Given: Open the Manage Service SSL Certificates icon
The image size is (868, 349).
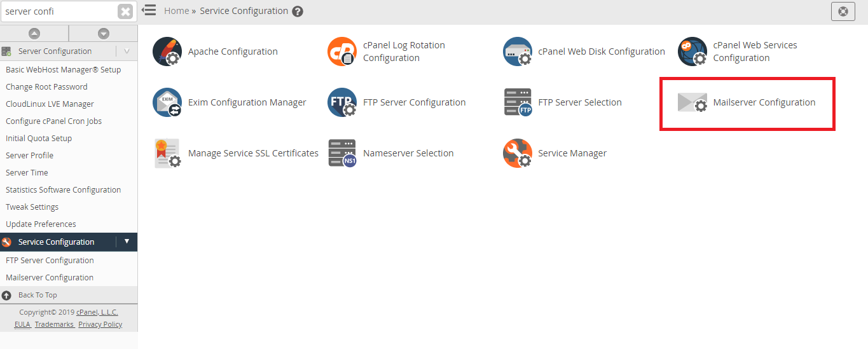Looking at the screenshot, I should [x=167, y=153].
